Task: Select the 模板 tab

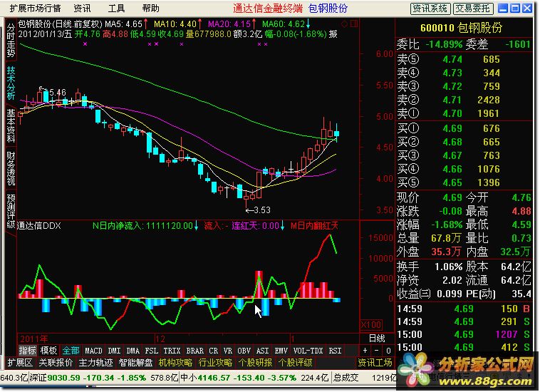Action: (48, 351)
